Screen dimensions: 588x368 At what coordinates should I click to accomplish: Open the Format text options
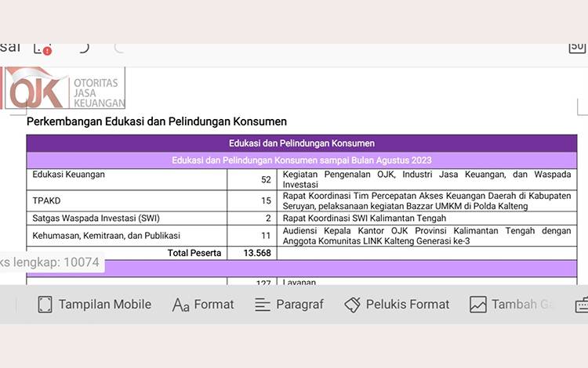point(203,305)
